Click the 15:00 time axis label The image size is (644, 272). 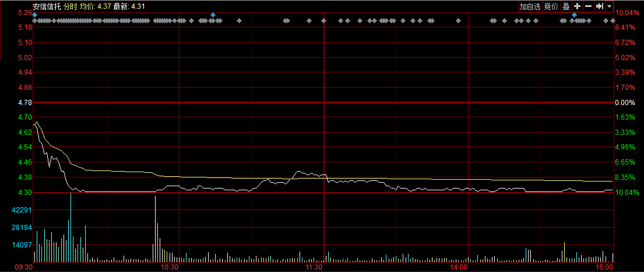(x=604, y=267)
